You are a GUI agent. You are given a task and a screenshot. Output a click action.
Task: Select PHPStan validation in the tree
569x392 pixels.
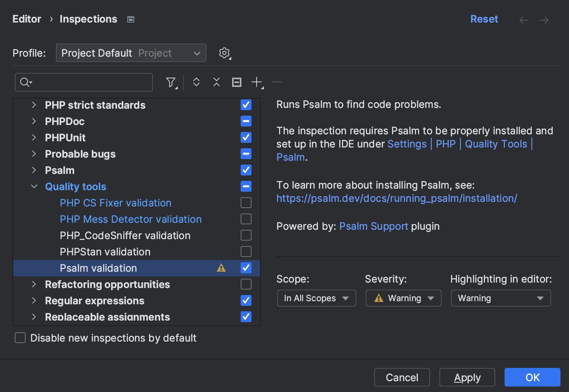pyautogui.click(x=105, y=252)
